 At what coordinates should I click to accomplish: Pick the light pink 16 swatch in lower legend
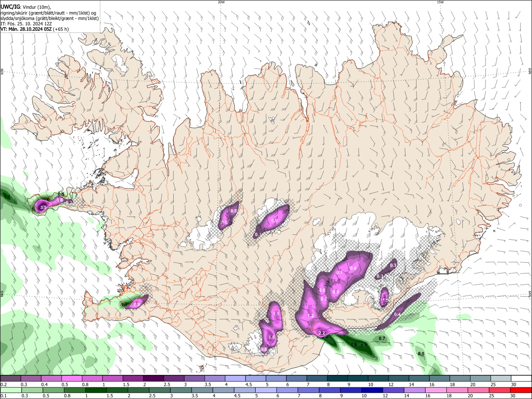coord(436,390)
